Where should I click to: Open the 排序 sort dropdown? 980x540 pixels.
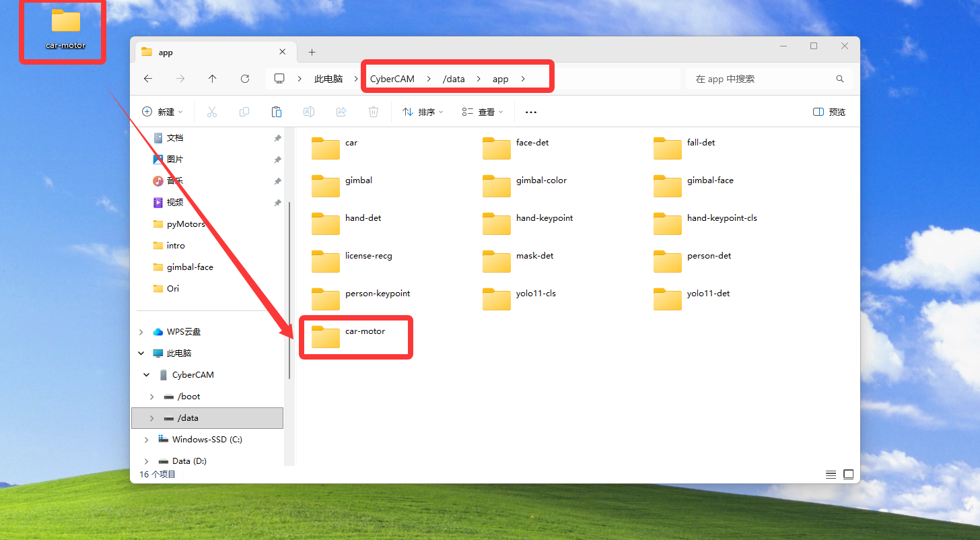pos(423,112)
